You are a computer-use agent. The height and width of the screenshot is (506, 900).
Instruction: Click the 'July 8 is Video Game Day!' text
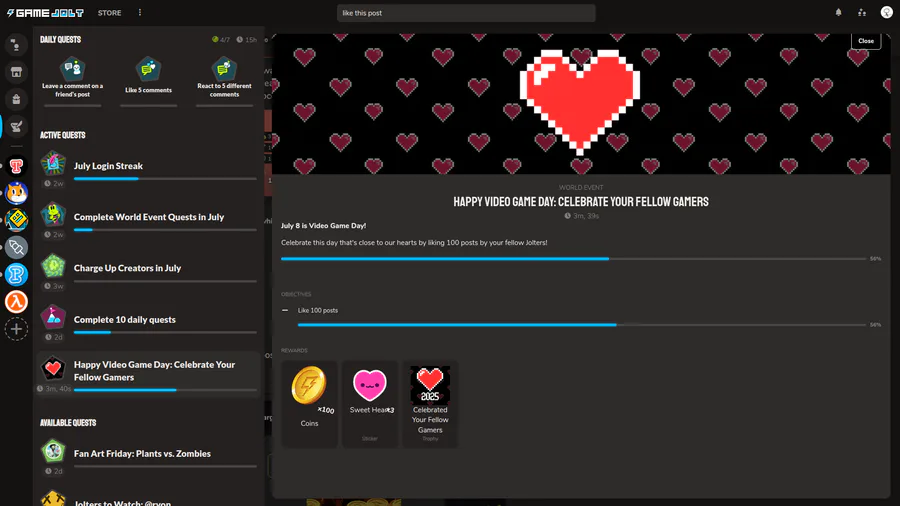pos(323,226)
